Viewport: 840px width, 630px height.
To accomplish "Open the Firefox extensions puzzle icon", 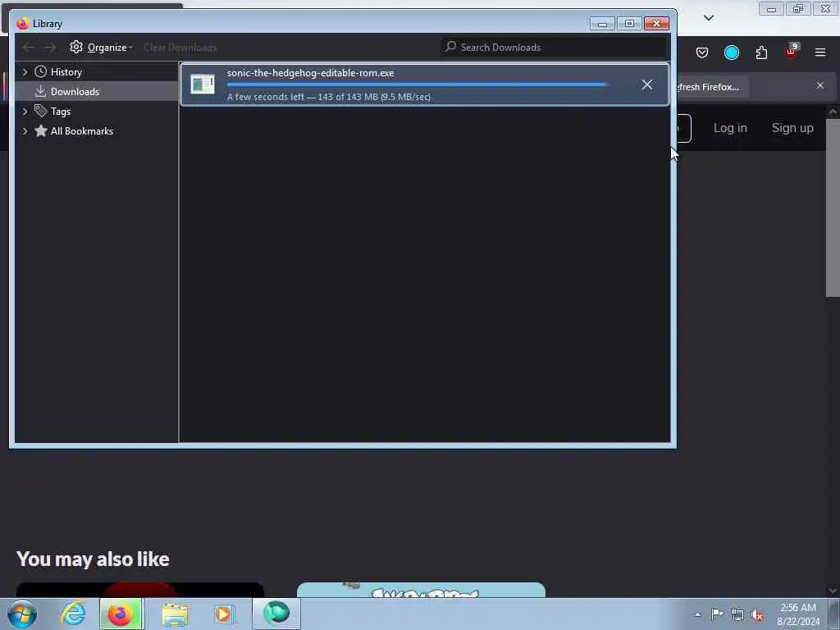I will coord(761,52).
